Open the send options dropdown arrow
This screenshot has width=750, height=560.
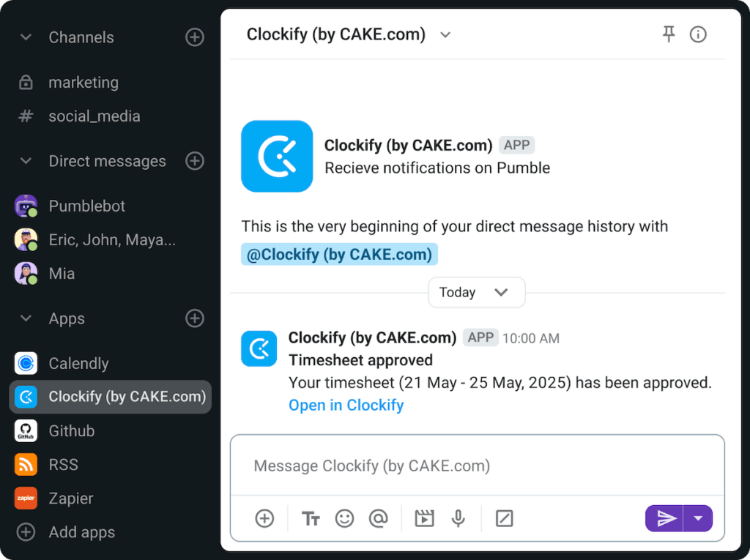pos(697,518)
